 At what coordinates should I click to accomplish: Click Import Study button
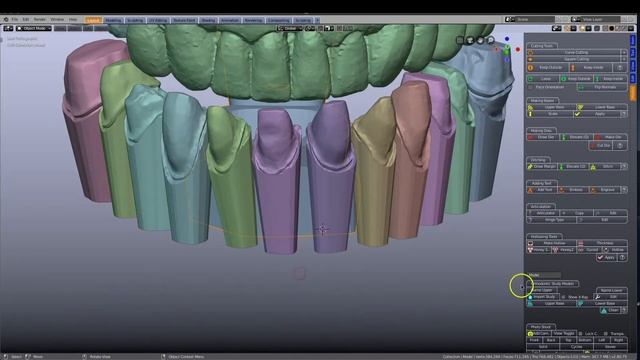tap(543, 297)
